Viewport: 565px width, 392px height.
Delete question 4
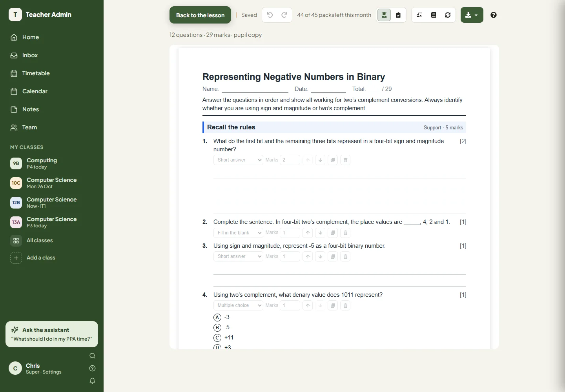[345, 305]
